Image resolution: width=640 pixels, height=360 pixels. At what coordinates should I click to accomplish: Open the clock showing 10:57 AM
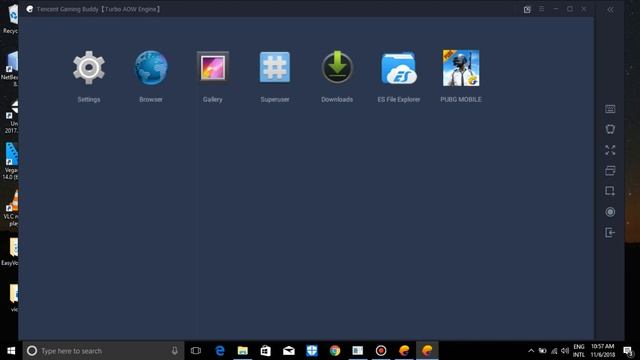click(x=602, y=351)
